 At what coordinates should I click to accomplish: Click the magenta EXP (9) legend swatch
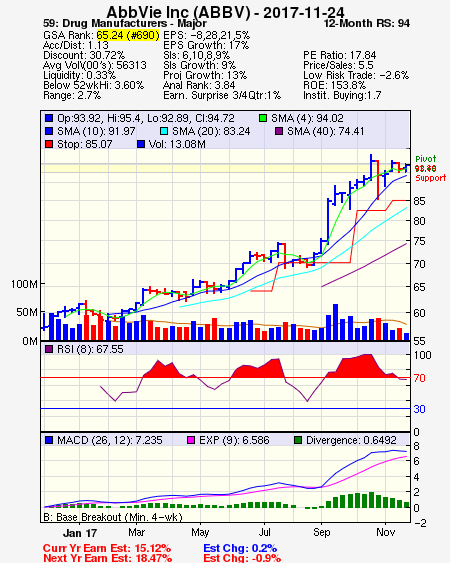point(191,440)
